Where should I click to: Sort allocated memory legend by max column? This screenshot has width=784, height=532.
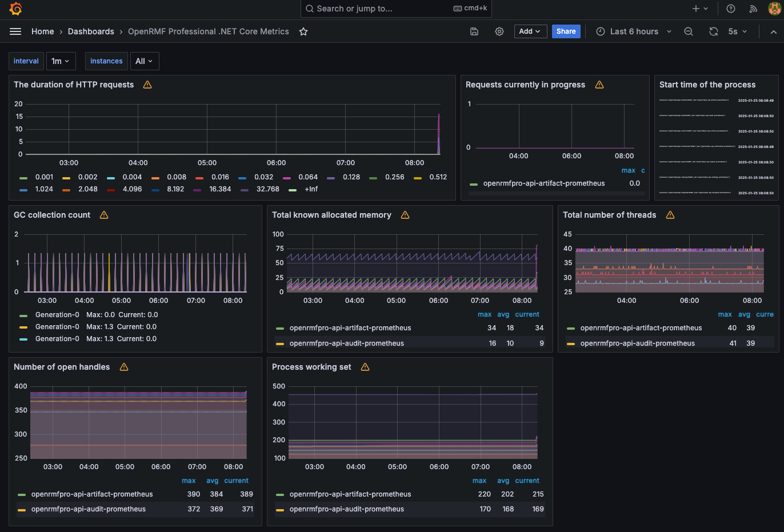tap(485, 314)
